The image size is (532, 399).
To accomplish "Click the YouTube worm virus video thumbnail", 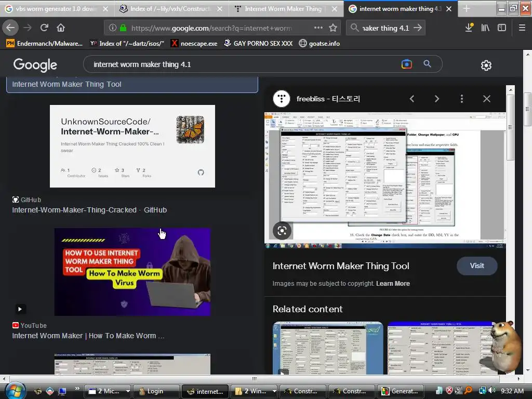I will tap(132, 272).
